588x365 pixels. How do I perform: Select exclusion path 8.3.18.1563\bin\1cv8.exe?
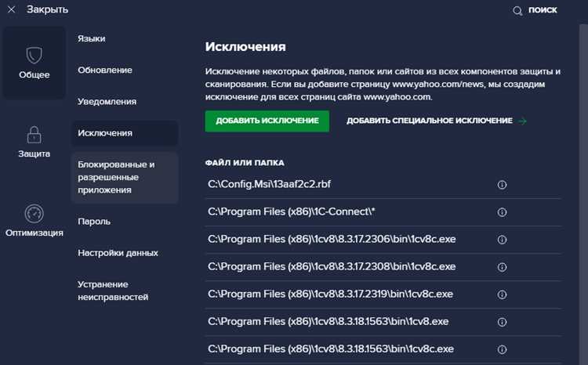[328, 322]
